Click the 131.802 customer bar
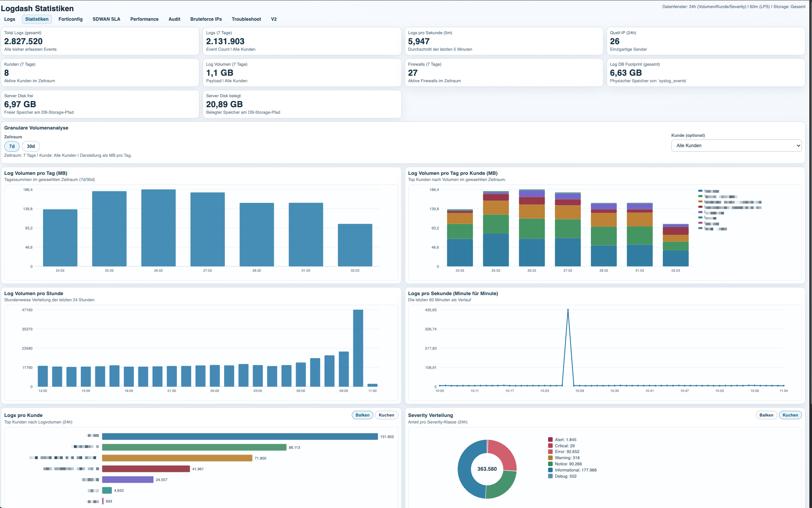 240,437
